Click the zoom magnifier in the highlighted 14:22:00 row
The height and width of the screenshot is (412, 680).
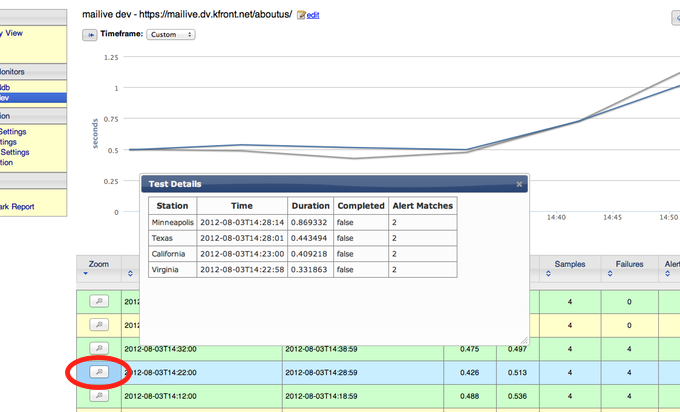[98, 372]
